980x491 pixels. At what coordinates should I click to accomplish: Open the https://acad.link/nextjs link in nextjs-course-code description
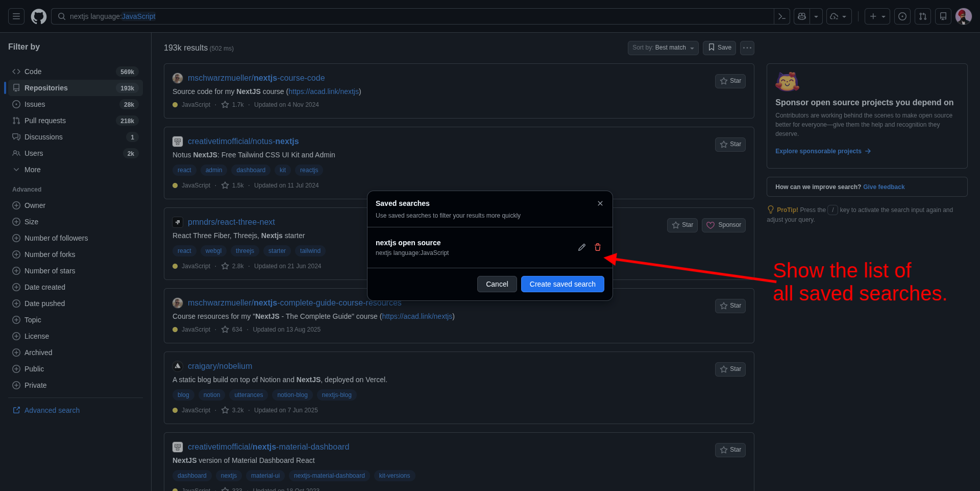click(x=324, y=91)
